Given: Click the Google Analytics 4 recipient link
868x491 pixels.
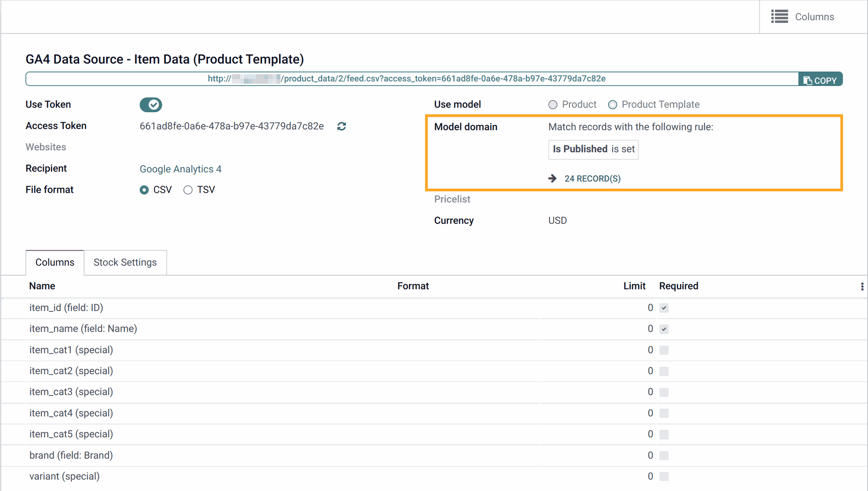Looking at the screenshot, I should [180, 169].
